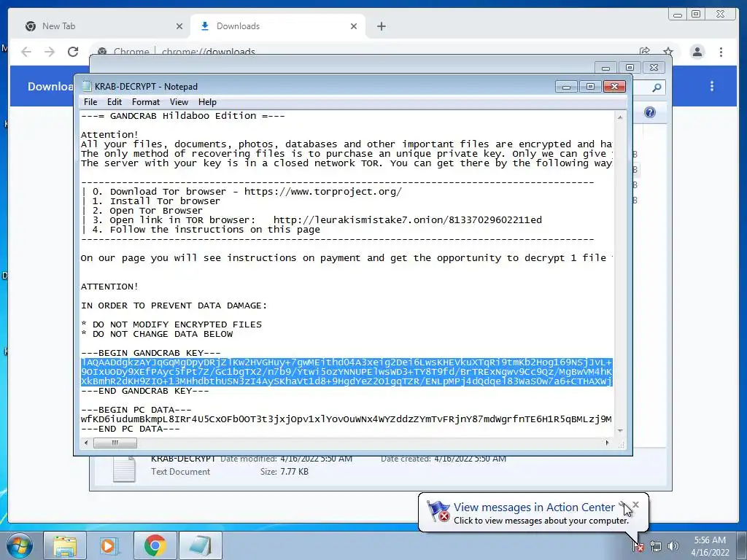Close the New Tab browser tab
Screen dimensions: 747x560
179,27
